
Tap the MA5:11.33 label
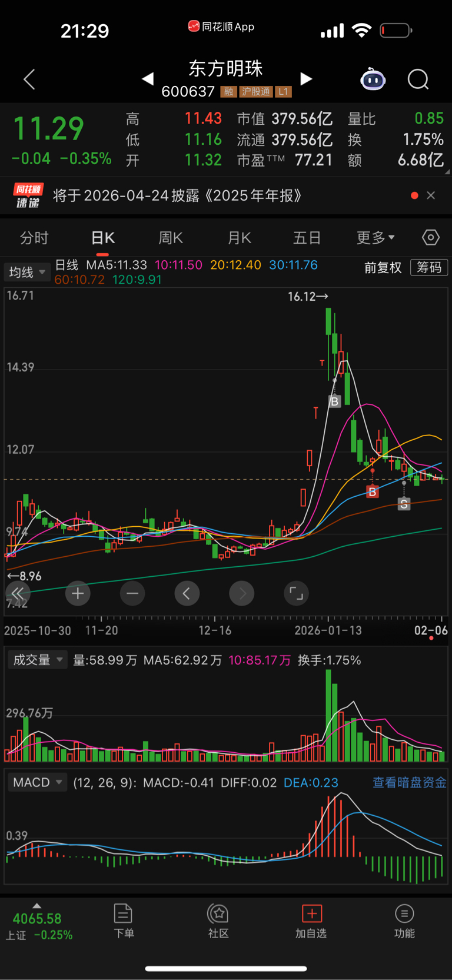point(117,265)
